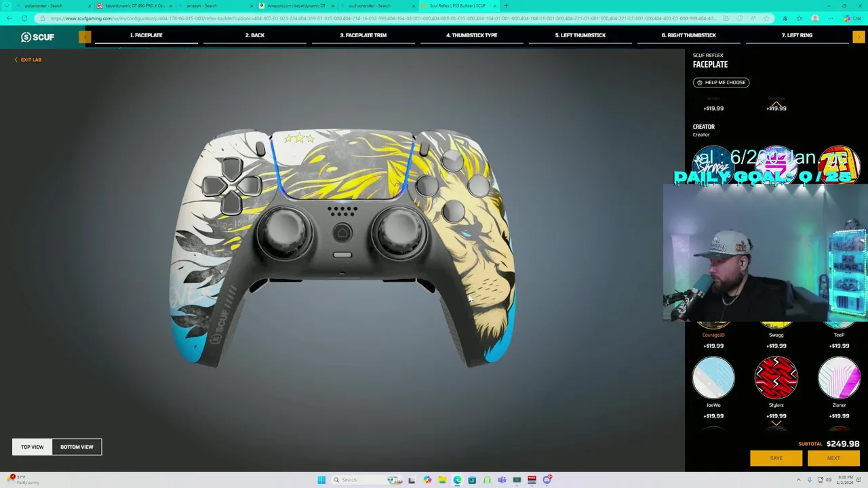Click the browser address bar URL

[383, 18]
